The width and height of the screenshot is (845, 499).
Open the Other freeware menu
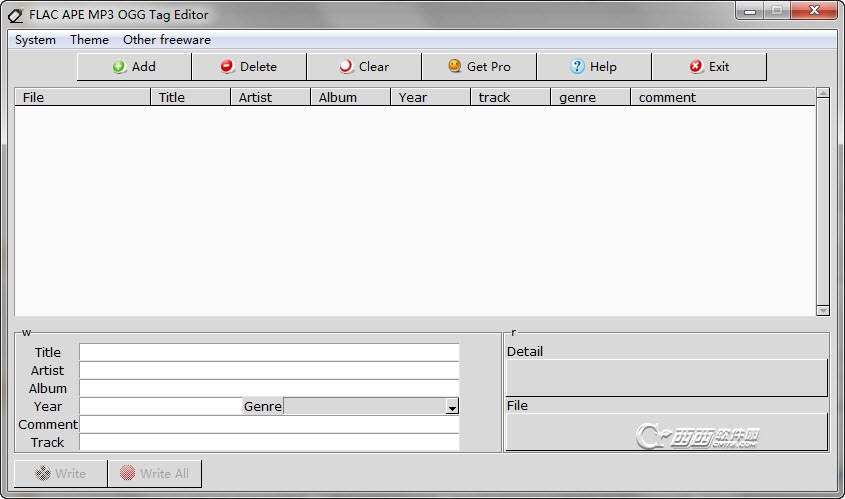click(x=167, y=40)
